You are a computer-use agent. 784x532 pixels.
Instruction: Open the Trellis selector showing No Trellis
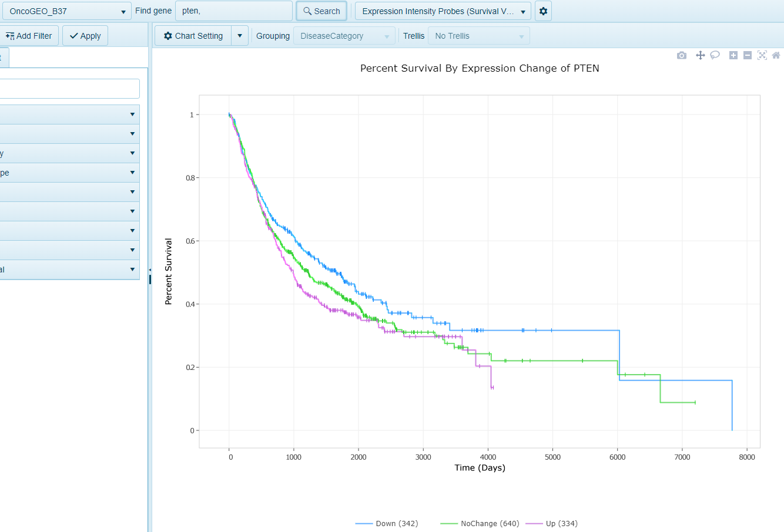[x=478, y=35]
